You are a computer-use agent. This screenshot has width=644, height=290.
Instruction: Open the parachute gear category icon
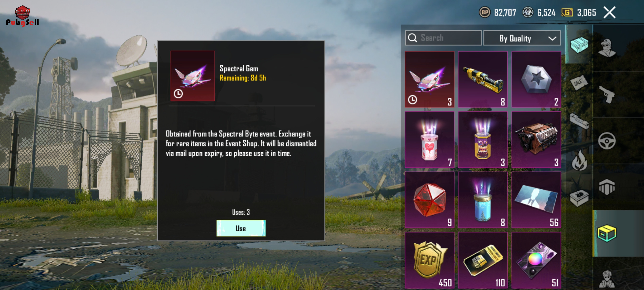tap(607, 187)
